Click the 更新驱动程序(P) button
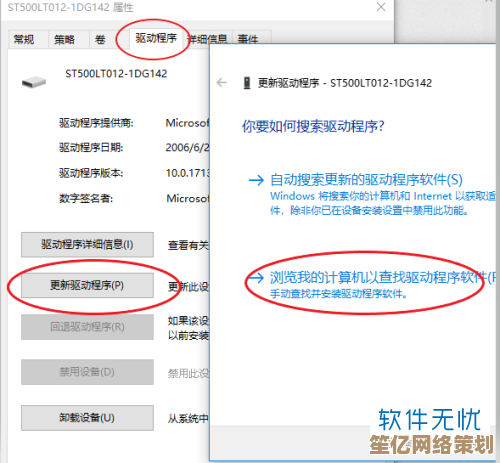500x463 pixels. 87,285
